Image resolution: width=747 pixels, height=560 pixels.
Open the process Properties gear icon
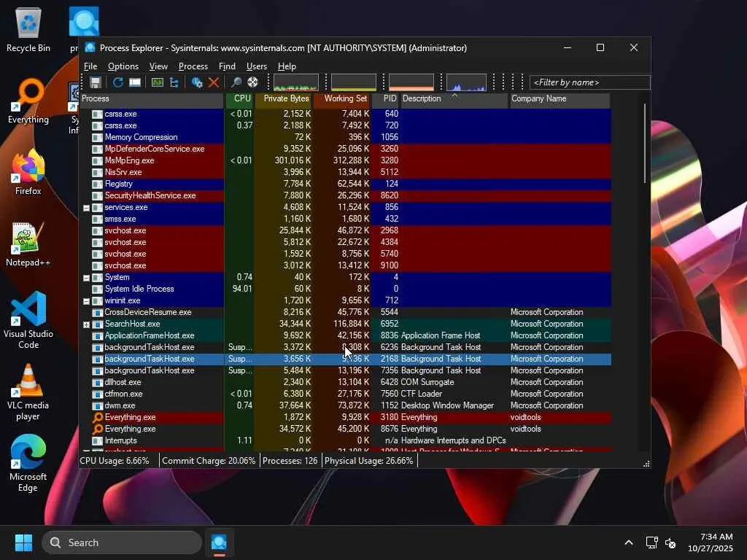click(x=196, y=82)
